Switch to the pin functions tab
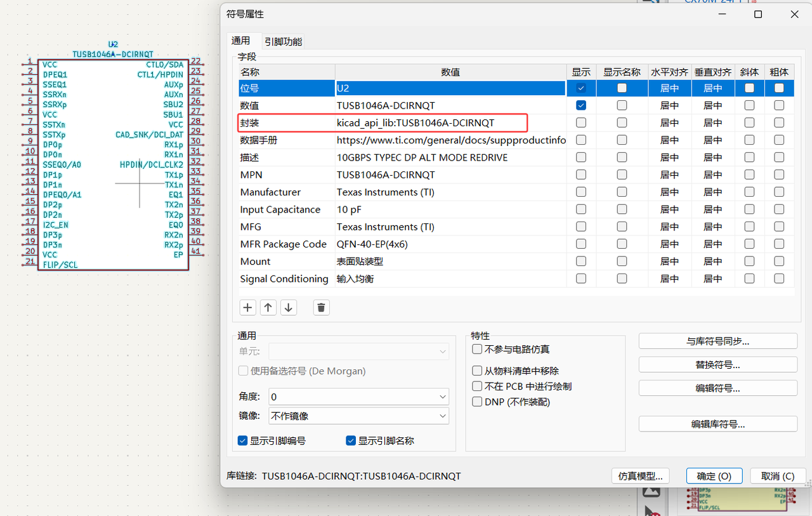The width and height of the screenshot is (812, 516). [283, 41]
